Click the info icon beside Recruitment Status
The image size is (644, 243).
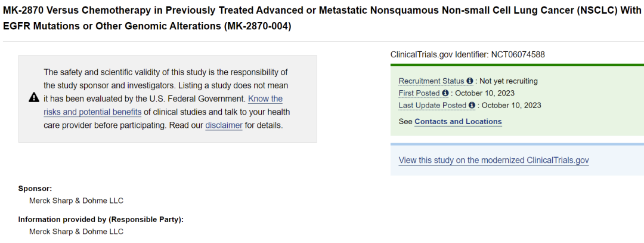pyautogui.click(x=470, y=81)
